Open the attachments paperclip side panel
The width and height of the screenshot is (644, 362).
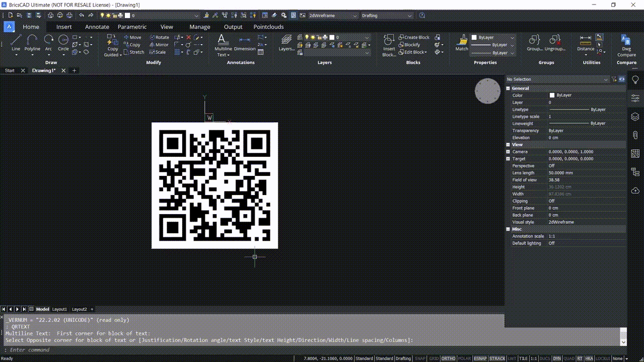click(x=635, y=135)
